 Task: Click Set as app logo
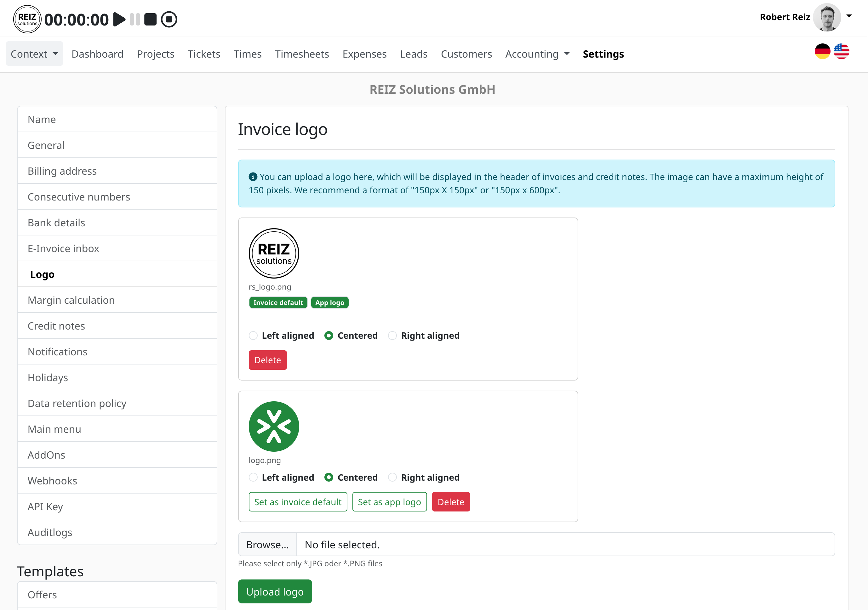coord(389,502)
